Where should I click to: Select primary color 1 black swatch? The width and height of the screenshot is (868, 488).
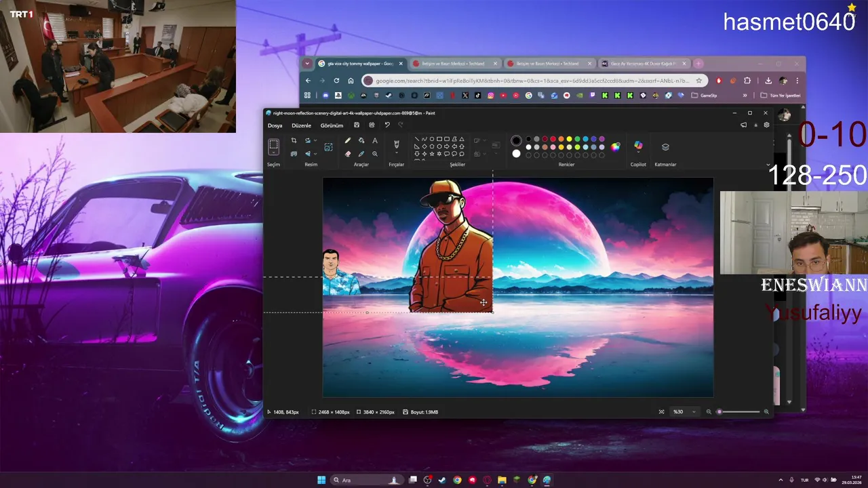click(x=517, y=140)
